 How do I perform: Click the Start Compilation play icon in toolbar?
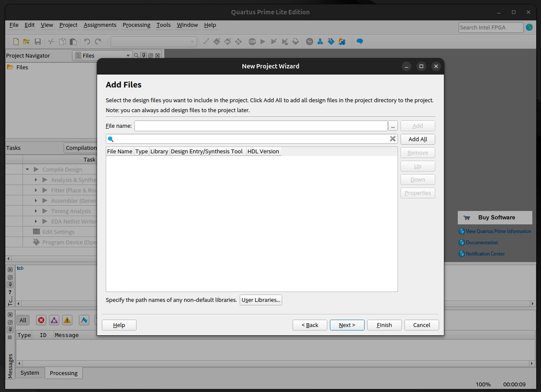click(x=263, y=42)
